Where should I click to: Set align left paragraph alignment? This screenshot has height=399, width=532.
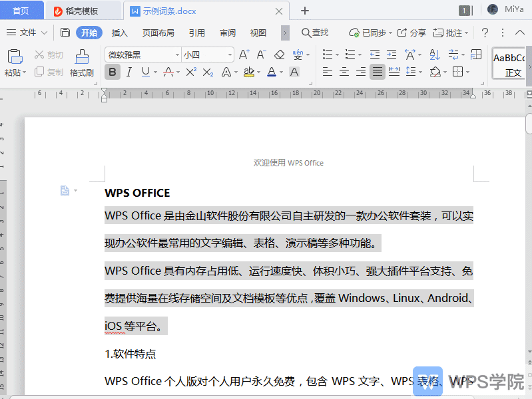tap(328, 72)
